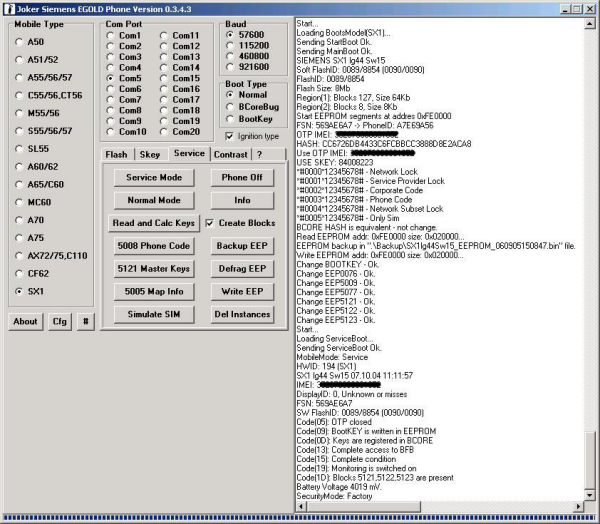The height and width of the screenshot is (524, 600).
Task: Click the Info button
Action: click(242, 200)
